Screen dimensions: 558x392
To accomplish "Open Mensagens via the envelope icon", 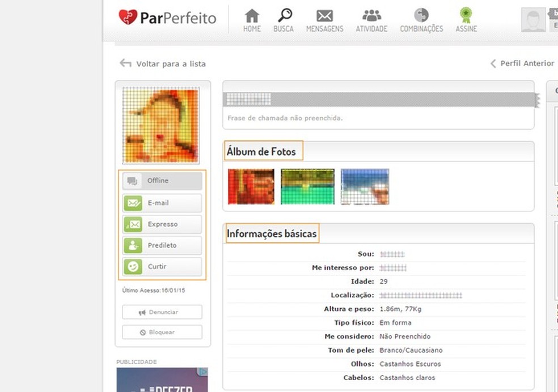I will (x=324, y=19).
